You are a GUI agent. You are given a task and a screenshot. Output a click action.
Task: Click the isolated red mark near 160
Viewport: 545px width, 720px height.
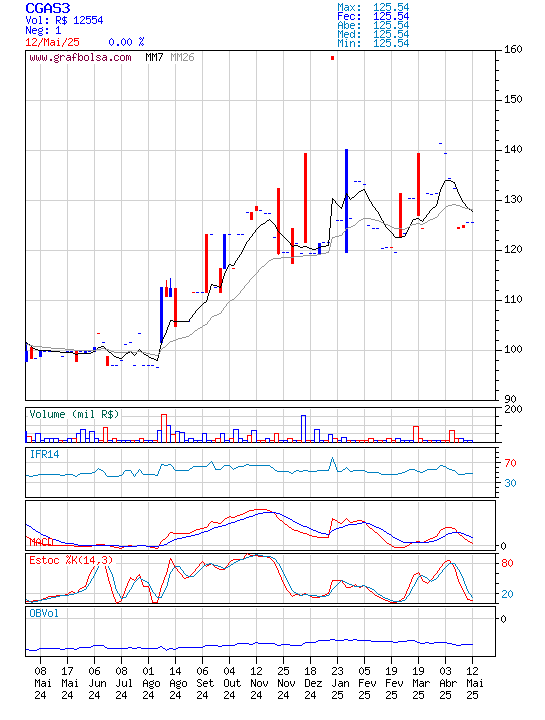332,58
